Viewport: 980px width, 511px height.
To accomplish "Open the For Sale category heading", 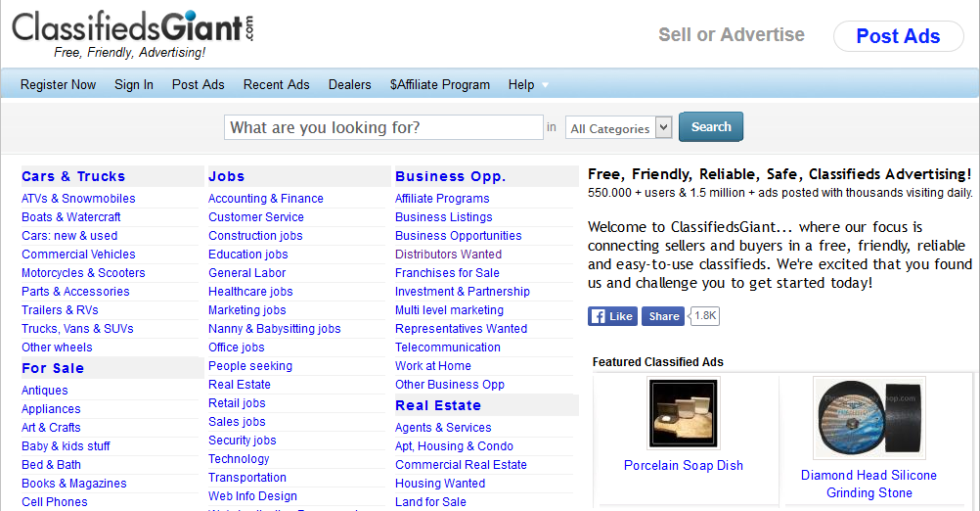I will click(x=53, y=368).
